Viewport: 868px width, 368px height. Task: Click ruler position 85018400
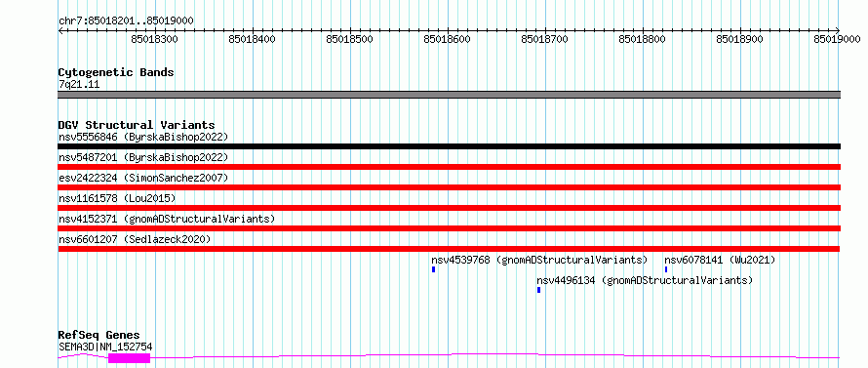pos(253,39)
